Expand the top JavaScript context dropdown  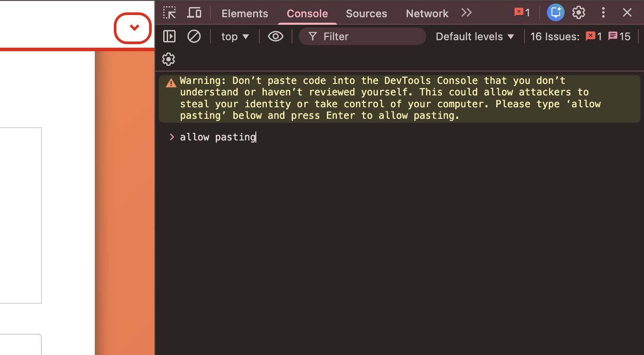coord(235,37)
